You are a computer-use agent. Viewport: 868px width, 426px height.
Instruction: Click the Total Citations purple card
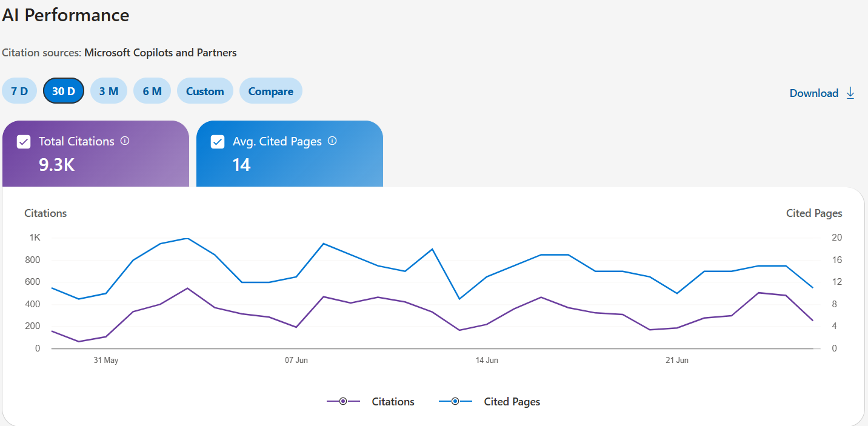click(x=96, y=154)
